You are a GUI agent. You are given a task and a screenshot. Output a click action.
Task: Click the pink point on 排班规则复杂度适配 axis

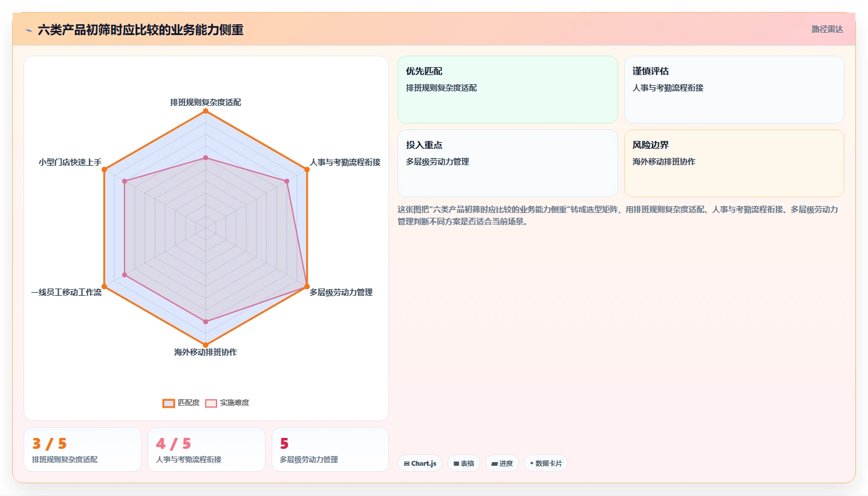click(206, 158)
